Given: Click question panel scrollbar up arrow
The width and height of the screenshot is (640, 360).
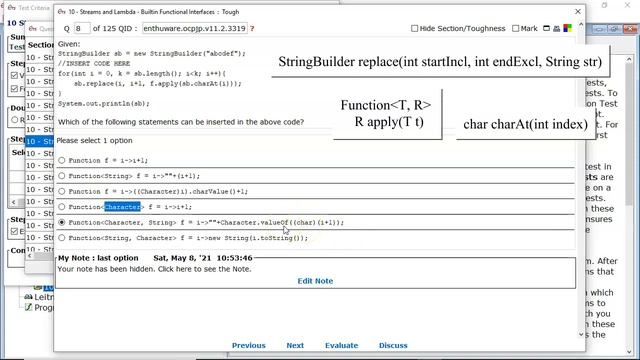Looking at the screenshot, I should click(x=581, y=25).
